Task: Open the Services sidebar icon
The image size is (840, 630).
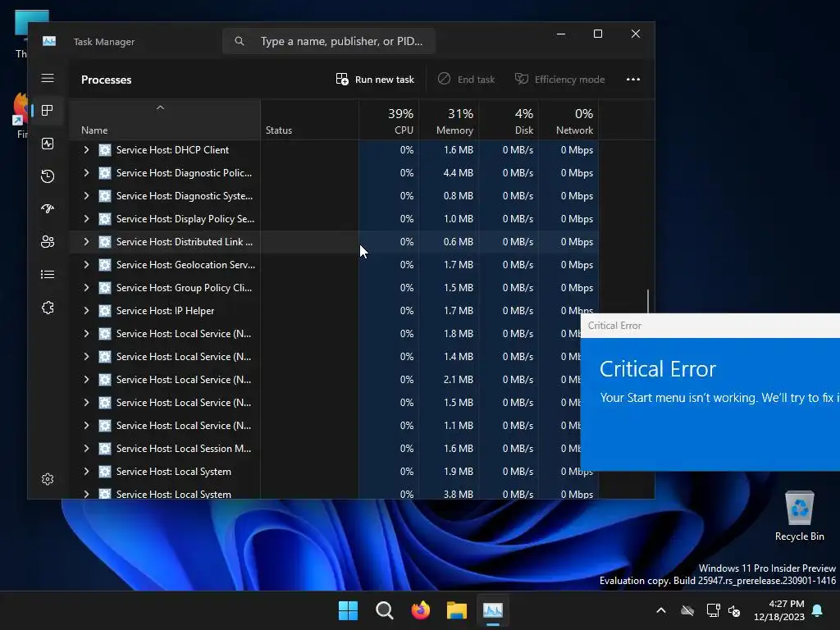Action: point(48,308)
